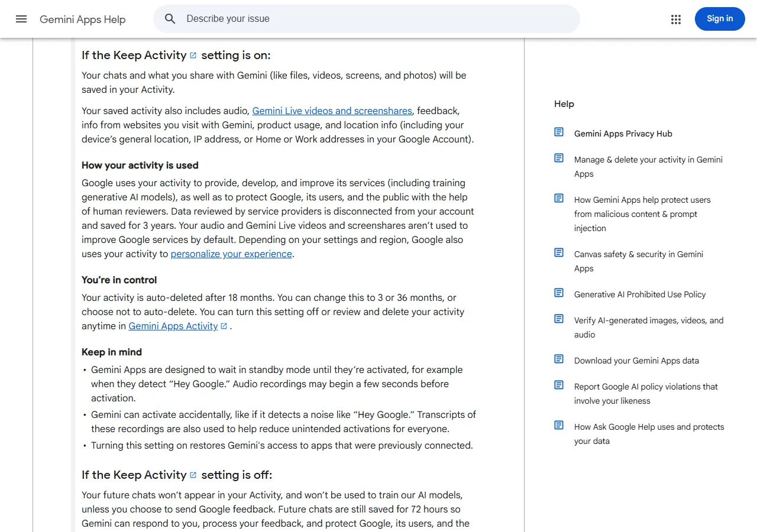Open Verify AI-generated images, videos, and audio
Viewport: 757px width, 532px height.
(649, 327)
